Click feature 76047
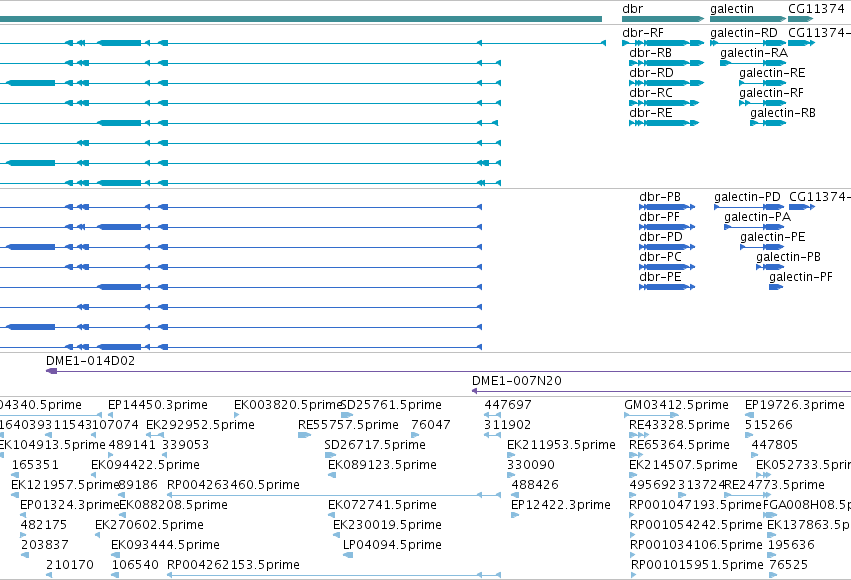Screen dimensions: 851x580 [x=430, y=425]
